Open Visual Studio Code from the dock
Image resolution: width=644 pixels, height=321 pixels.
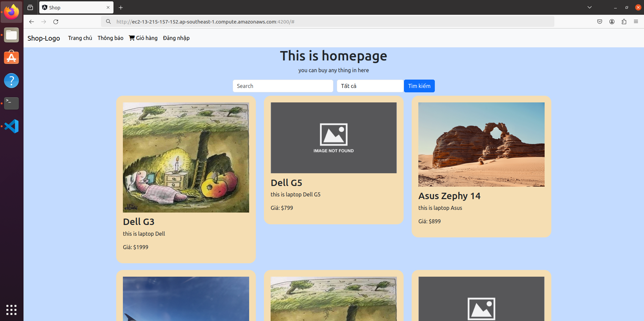point(11,126)
